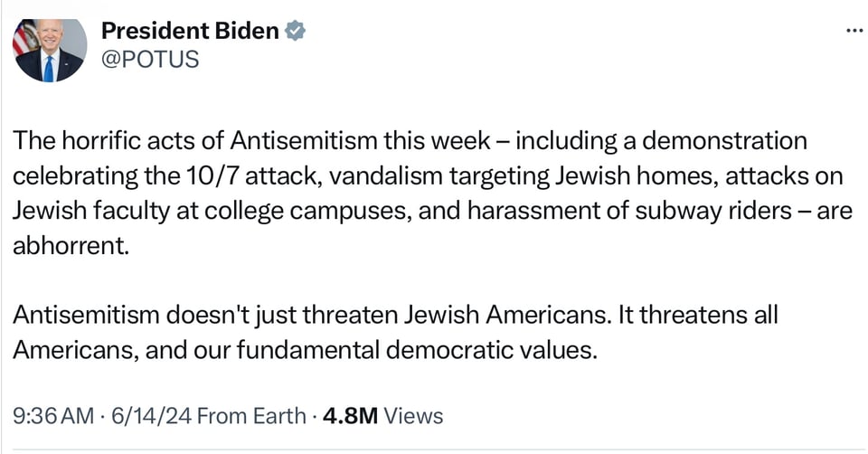The height and width of the screenshot is (454, 868).
Task: Click the blue verified badge icon
Action: pyautogui.click(x=296, y=31)
